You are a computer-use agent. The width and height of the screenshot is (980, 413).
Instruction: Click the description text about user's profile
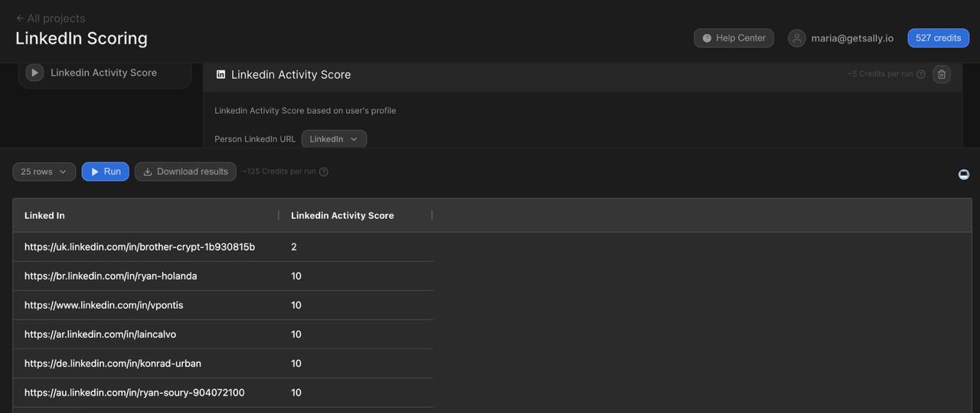[x=305, y=111]
